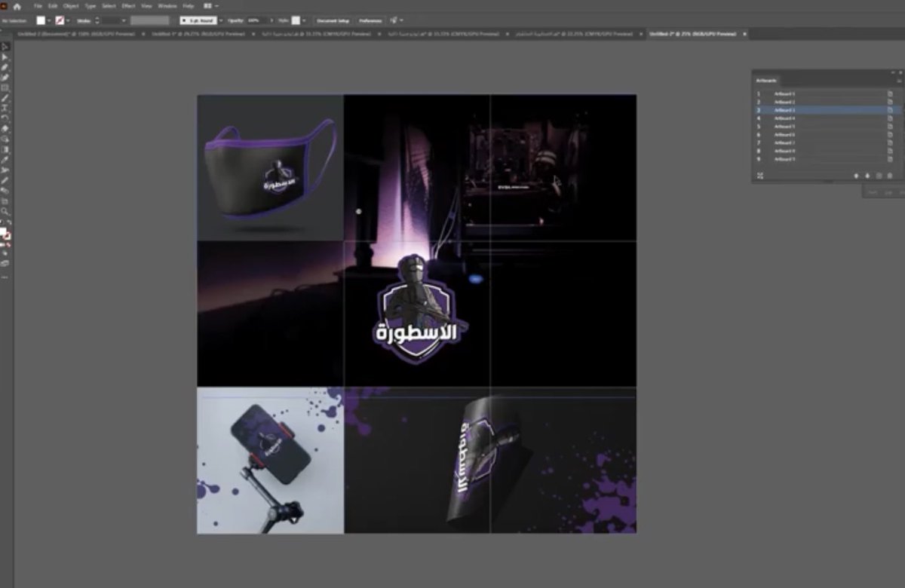The width and height of the screenshot is (905, 588).
Task: Open options icon for Artboard 9 row
Action: [890, 159]
